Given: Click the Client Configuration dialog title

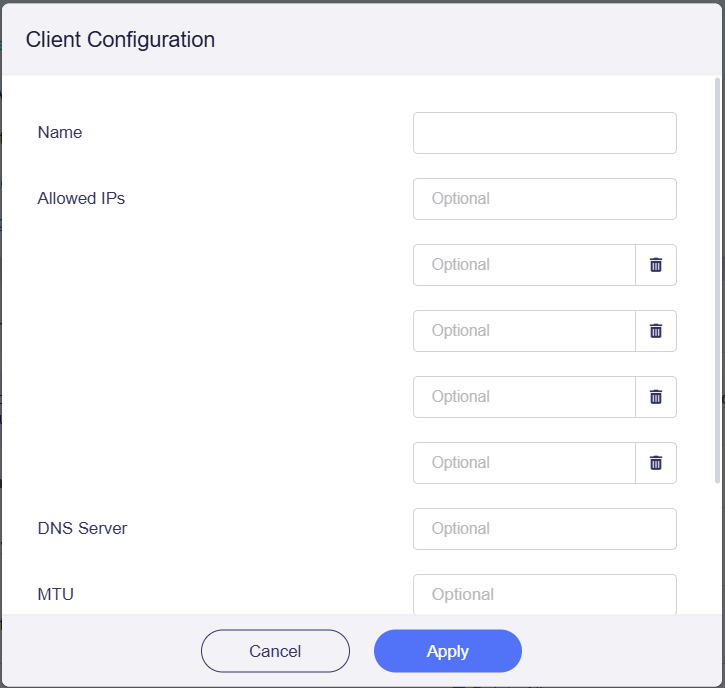Looking at the screenshot, I should click(x=120, y=40).
